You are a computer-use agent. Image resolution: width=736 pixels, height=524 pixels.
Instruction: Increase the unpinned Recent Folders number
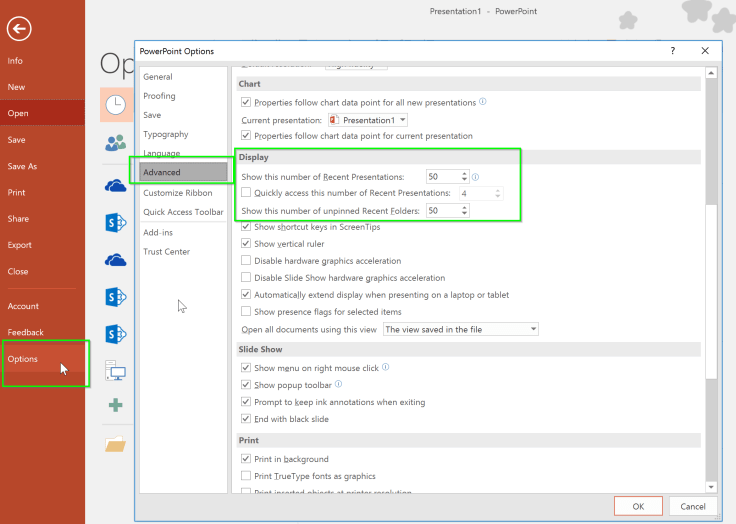[x=464, y=207]
